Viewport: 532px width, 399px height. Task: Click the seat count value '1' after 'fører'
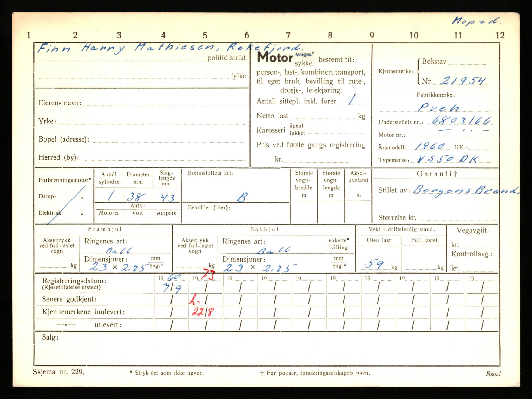pyautogui.click(x=352, y=99)
